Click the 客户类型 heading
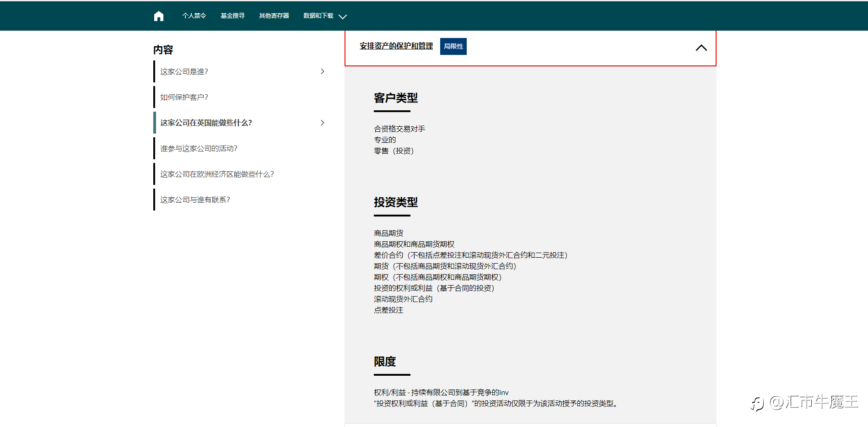 click(x=396, y=98)
